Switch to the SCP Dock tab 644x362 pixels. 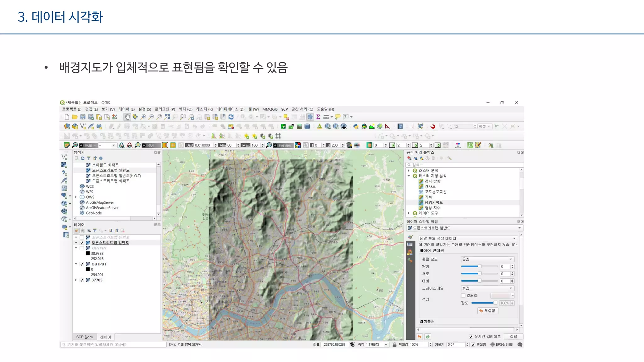85,337
